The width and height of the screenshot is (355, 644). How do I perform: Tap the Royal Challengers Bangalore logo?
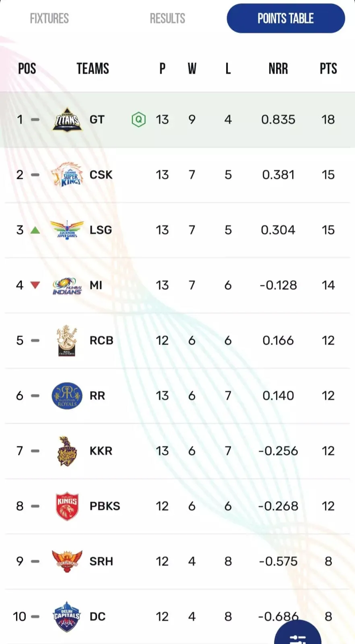tap(67, 341)
